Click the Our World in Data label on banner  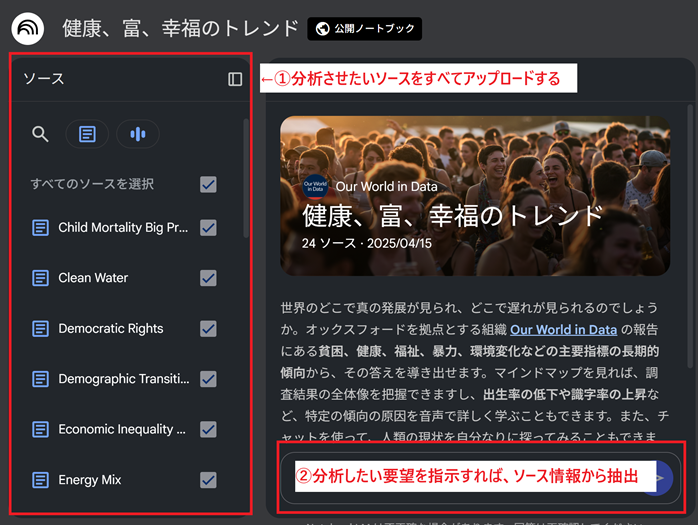tap(386, 187)
